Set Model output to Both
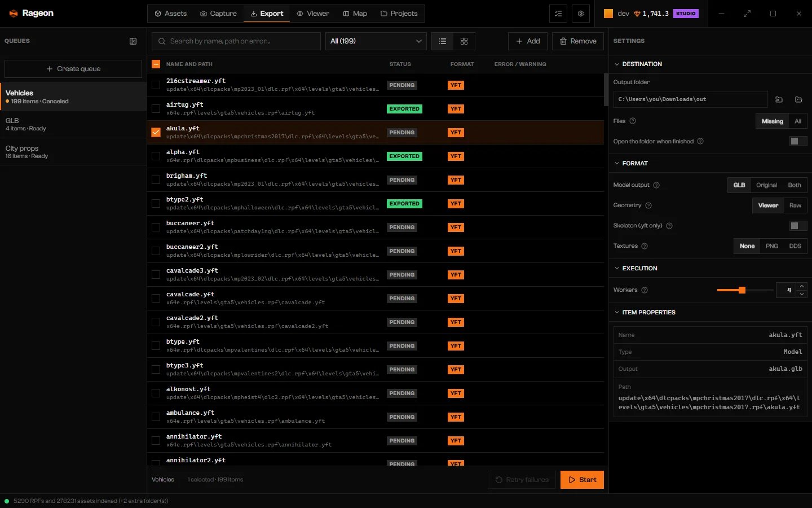The image size is (812, 508). click(795, 185)
